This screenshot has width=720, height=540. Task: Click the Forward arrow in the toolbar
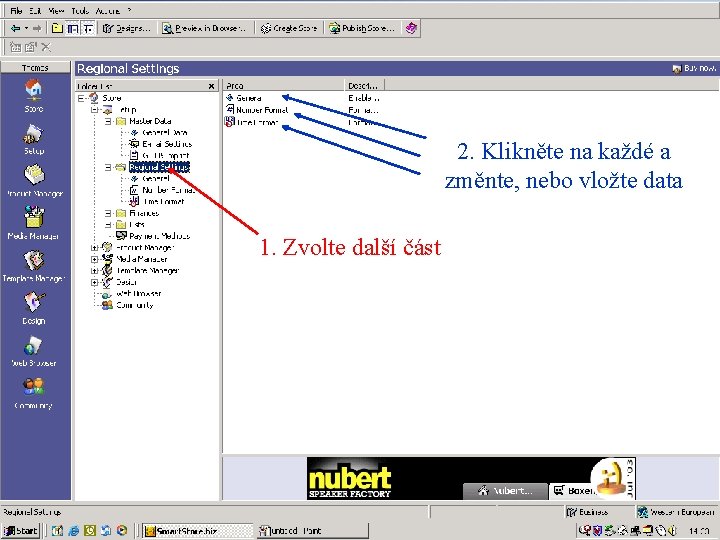[x=37, y=28]
